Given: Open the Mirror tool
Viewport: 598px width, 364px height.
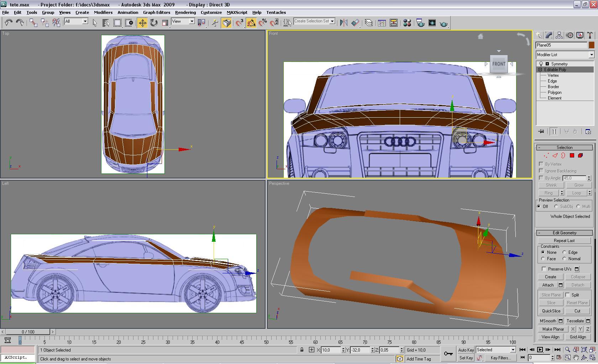Looking at the screenshot, I should (343, 23).
